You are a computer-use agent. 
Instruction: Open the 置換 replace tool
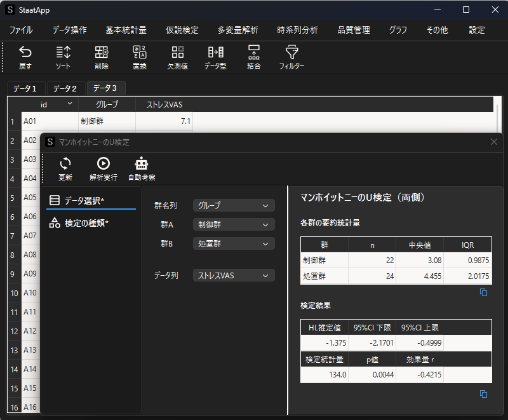click(x=140, y=57)
